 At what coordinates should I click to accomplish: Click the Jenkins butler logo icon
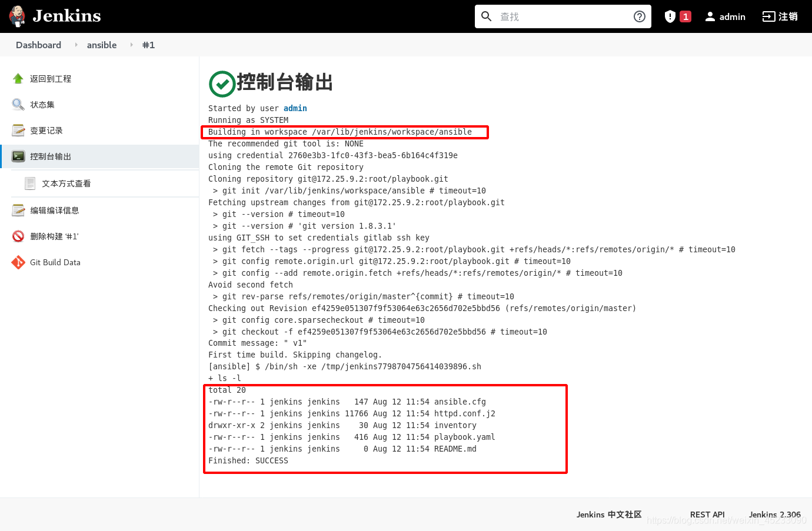tap(17, 16)
